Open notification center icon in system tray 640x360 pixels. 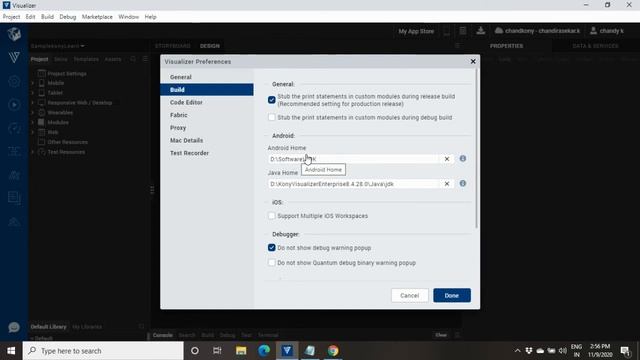625,351
